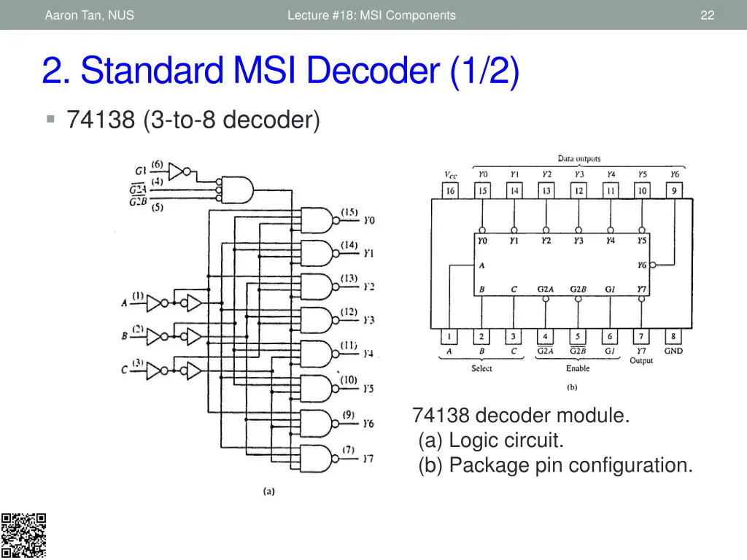Click the "Vcc" label above pin 16
Image resolution: width=747 pixels, height=560 pixels.
(x=450, y=175)
